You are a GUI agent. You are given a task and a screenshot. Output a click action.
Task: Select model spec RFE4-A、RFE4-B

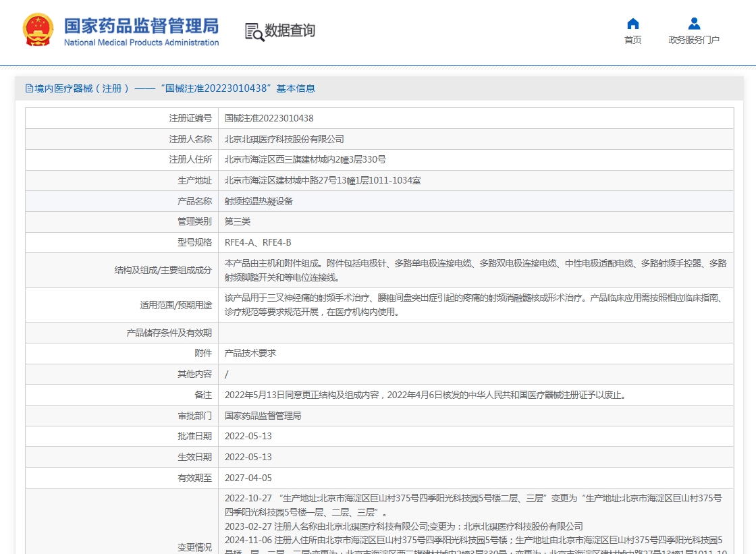(258, 242)
